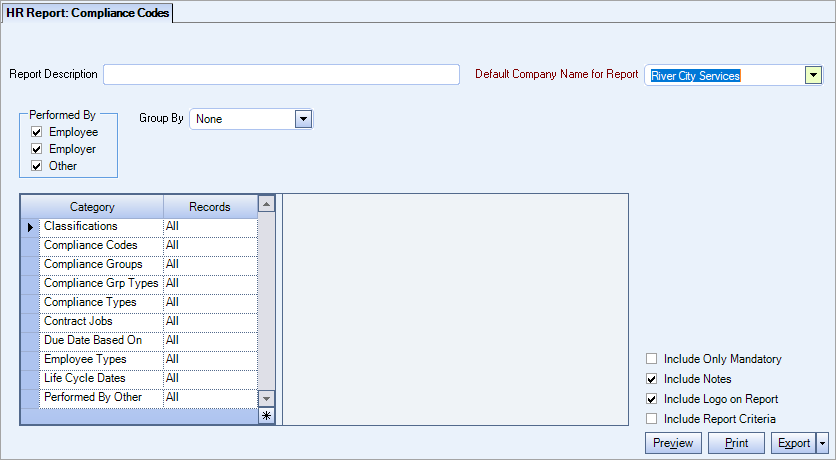
Task: Click the Records cell for Compliance Codes
Action: (x=210, y=246)
